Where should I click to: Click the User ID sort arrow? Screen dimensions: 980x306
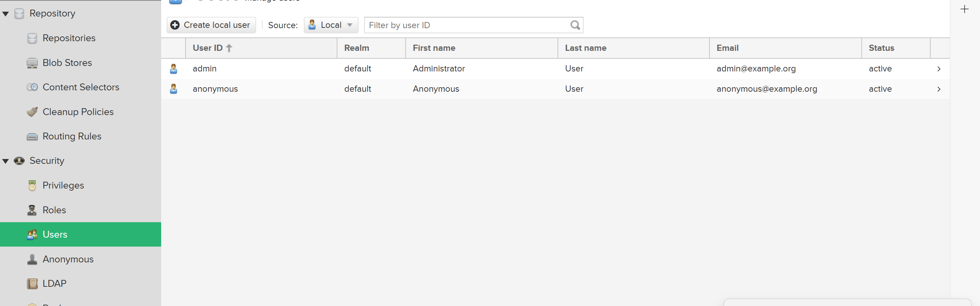[x=229, y=48]
